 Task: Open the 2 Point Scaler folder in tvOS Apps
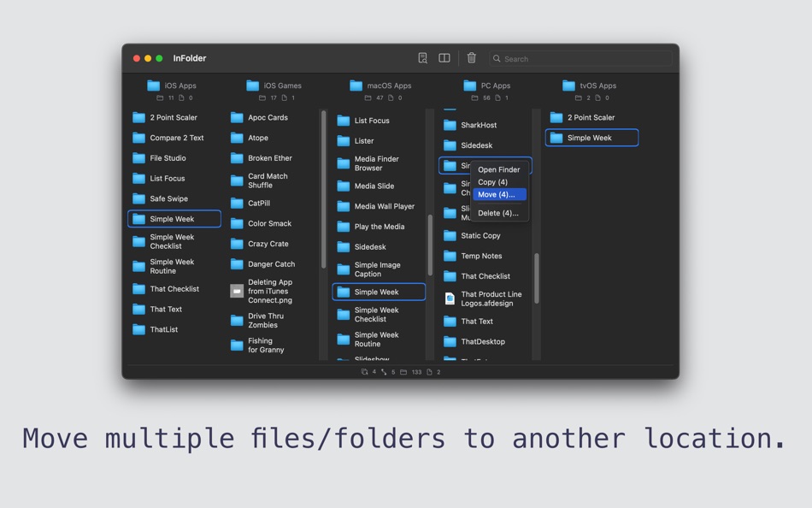click(x=591, y=117)
